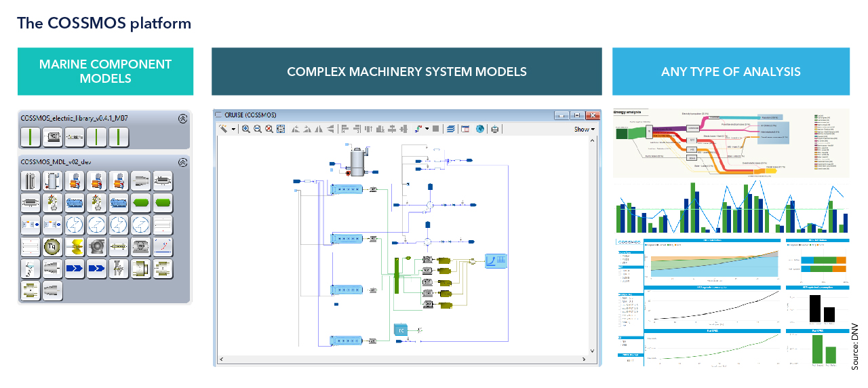Viewport: 868px width, 388px height.
Task: Click the Marine Component Models header
Action: tap(105, 71)
